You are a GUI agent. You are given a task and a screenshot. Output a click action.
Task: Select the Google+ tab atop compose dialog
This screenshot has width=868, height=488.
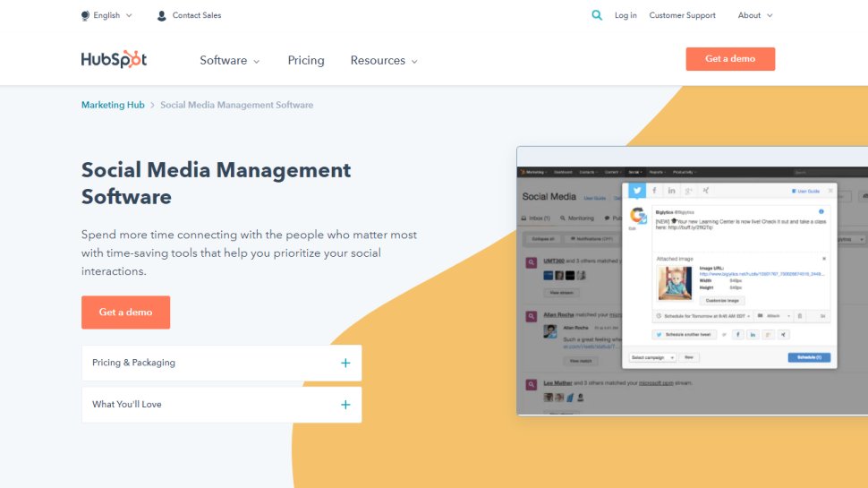[x=689, y=191]
